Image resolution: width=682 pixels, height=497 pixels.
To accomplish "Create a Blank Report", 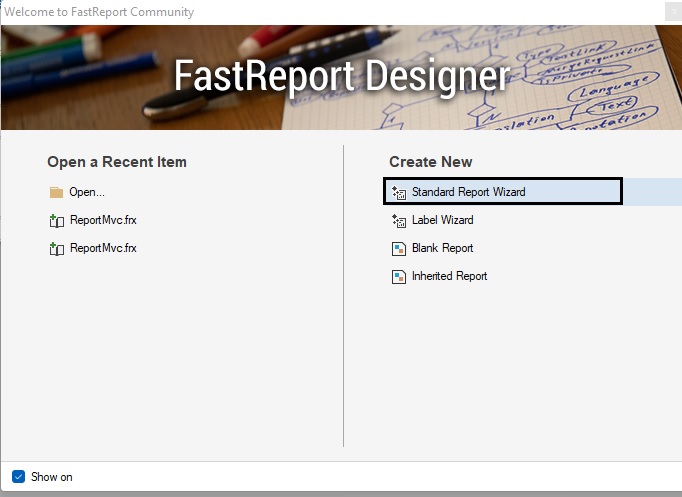I will coord(442,248).
